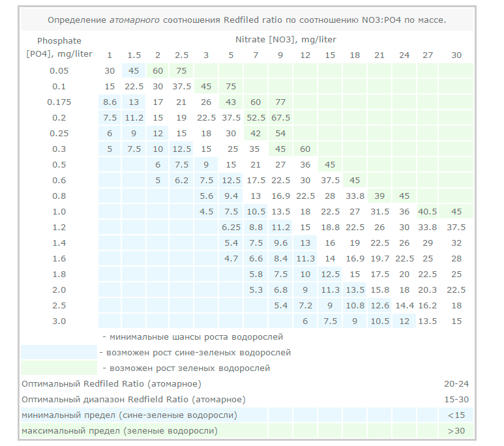This screenshot has width=504, height=446.
Task: Select the cell with value 67.5
Action: tap(280, 117)
